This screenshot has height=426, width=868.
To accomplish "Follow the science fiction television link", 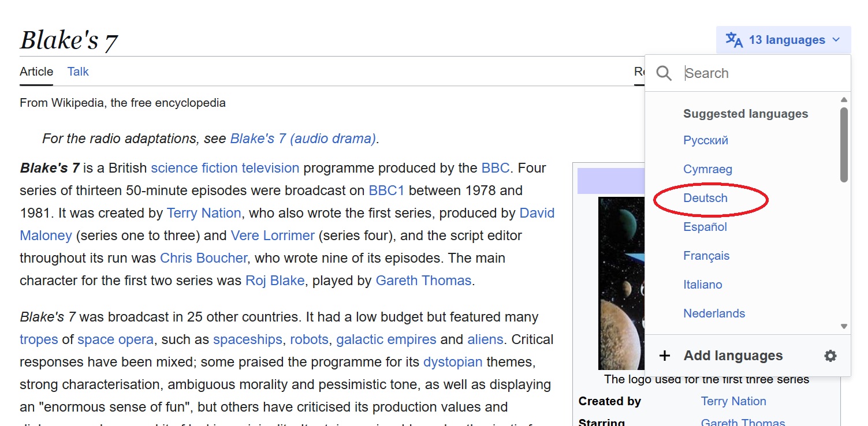I will [225, 168].
